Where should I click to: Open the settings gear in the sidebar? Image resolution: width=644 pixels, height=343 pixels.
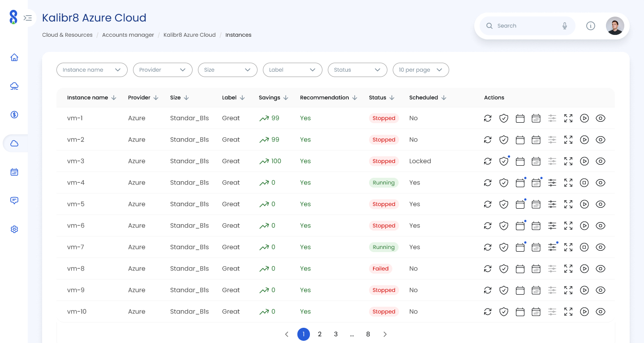point(14,229)
